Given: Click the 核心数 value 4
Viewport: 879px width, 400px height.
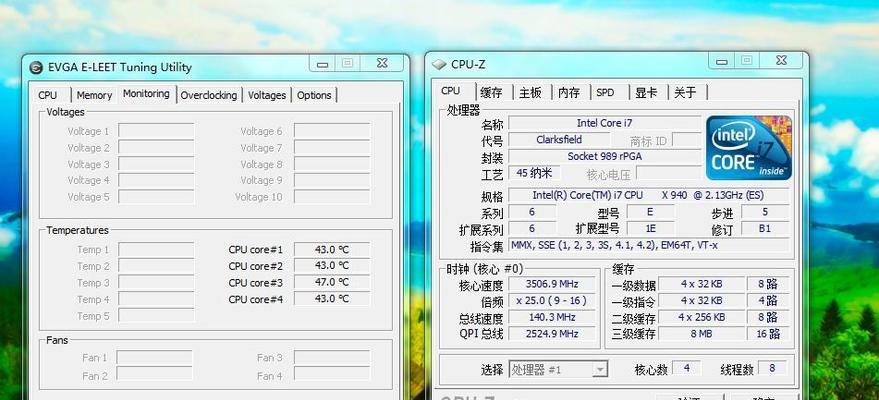Looking at the screenshot, I should point(686,369).
